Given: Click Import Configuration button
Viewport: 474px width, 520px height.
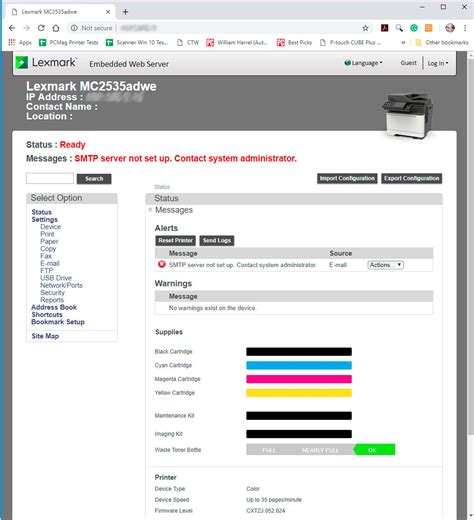Looking at the screenshot, I should 347,178.
